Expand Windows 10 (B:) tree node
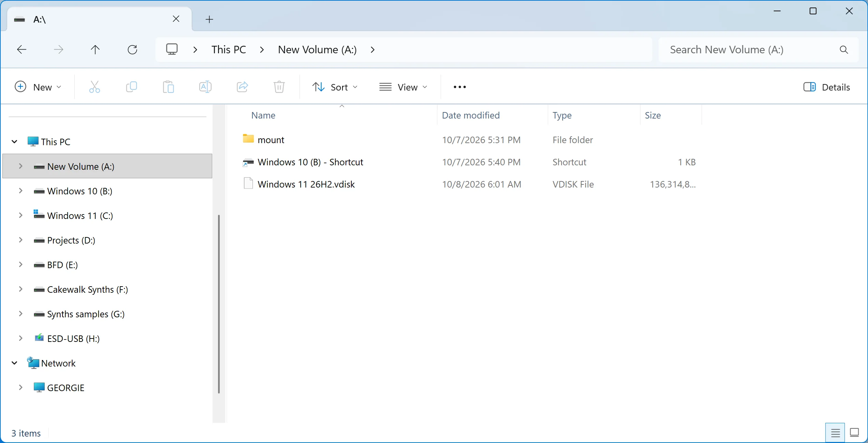The width and height of the screenshot is (868, 443). click(x=21, y=191)
